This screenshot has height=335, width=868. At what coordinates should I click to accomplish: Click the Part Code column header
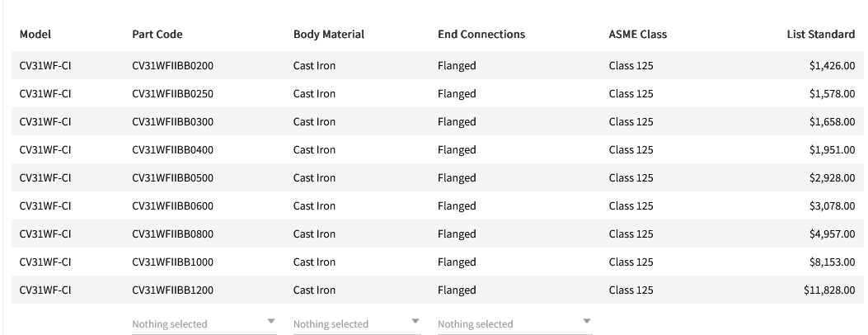click(x=157, y=35)
